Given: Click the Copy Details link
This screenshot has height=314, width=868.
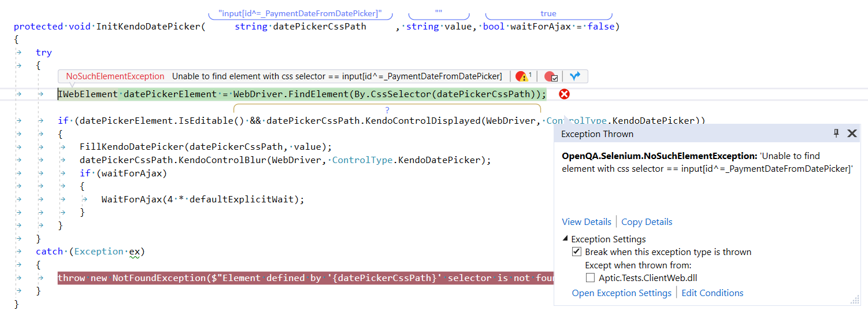Looking at the screenshot, I should (x=647, y=222).
